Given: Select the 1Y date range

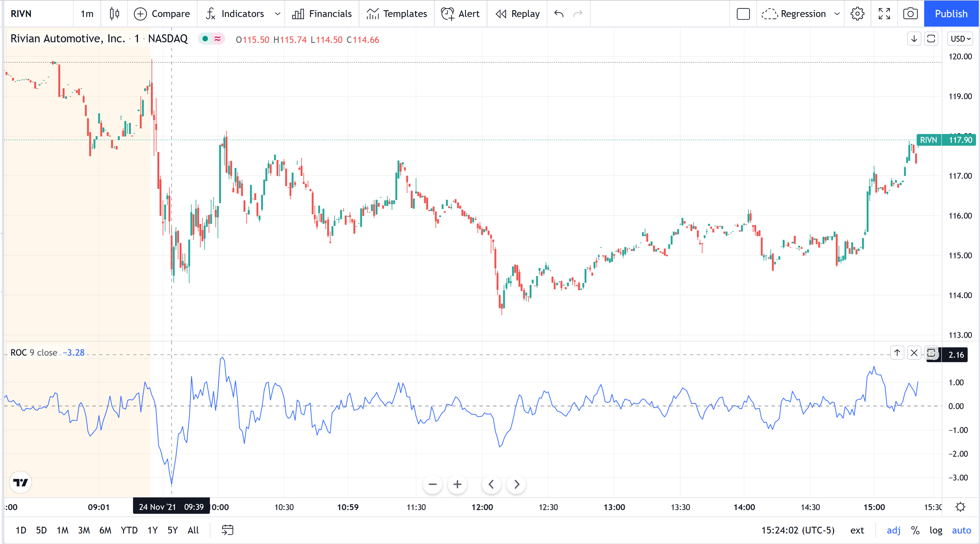Looking at the screenshot, I should pyautogui.click(x=152, y=530).
